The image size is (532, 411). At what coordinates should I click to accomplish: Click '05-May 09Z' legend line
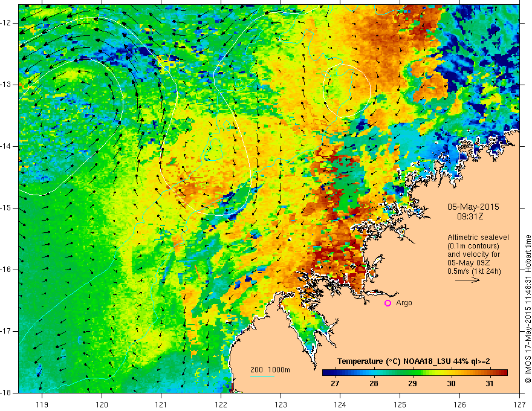469,263
